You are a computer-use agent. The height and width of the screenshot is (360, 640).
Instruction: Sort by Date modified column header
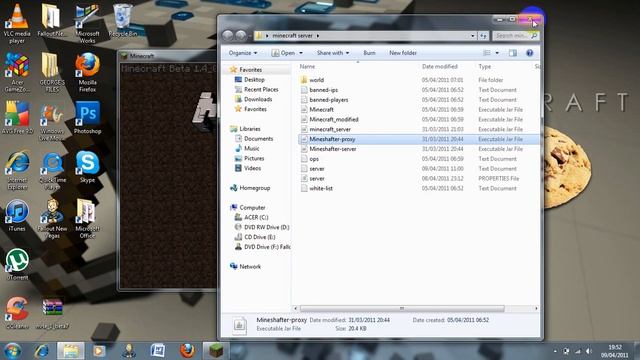coord(440,67)
